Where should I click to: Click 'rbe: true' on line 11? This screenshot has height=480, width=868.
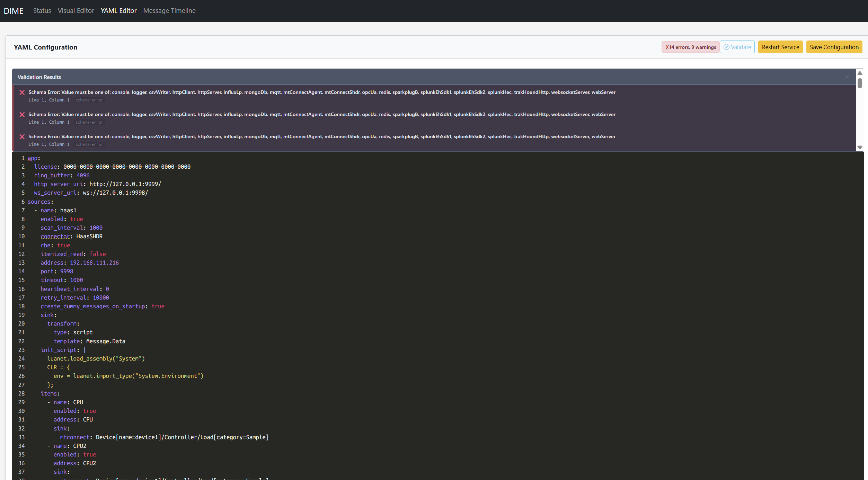[x=55, y=246]
